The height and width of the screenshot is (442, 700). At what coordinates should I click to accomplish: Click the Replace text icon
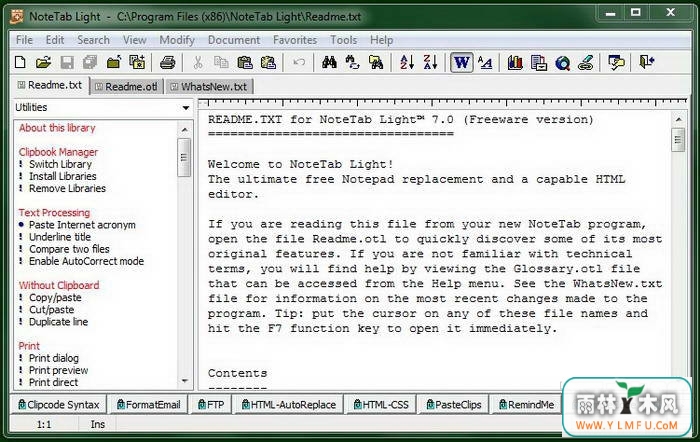(x=352, y=62)
